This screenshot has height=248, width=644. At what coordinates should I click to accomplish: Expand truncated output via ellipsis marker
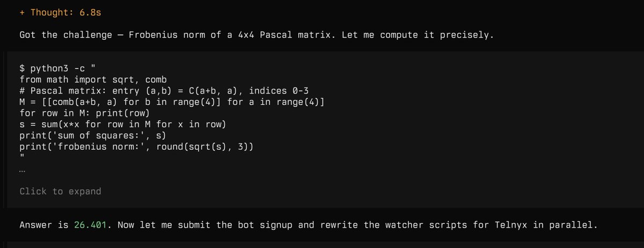(22, 172)
